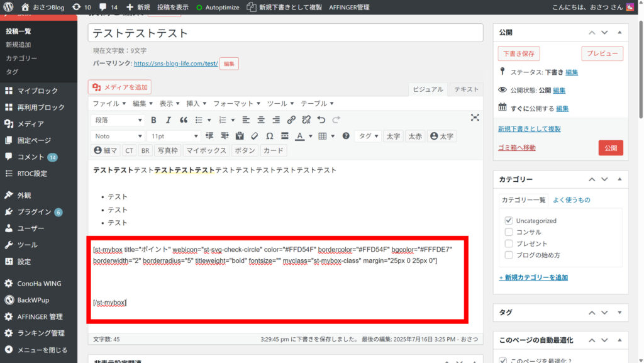Toggle bold formatting in editor toolbar

(153, 120)
